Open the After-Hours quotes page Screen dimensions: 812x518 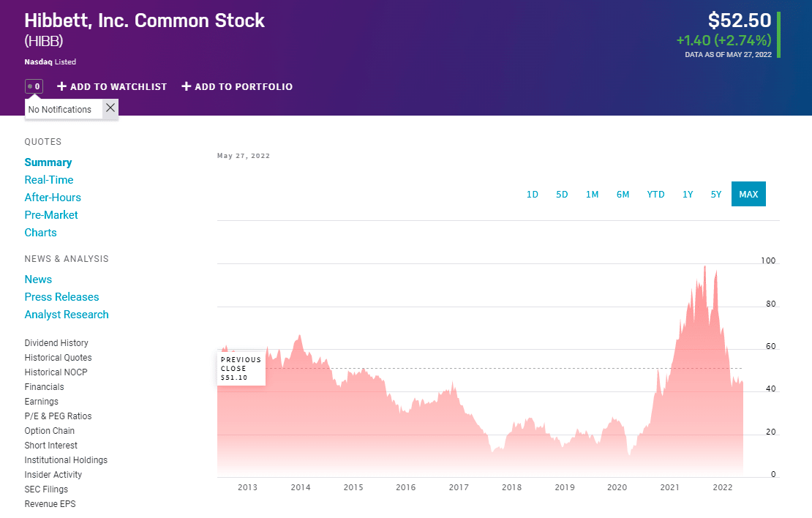tap(52, 198)
